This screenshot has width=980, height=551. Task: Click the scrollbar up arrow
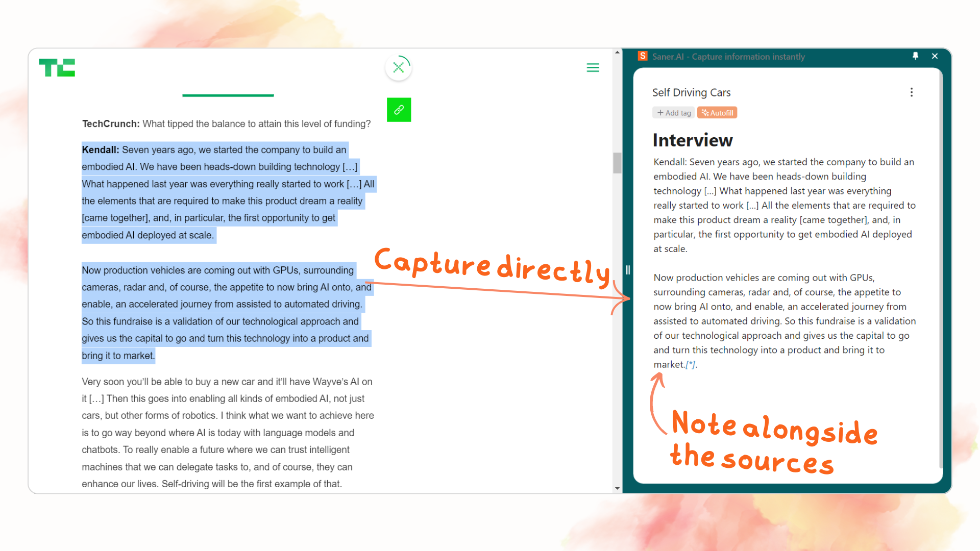[617, 53]
